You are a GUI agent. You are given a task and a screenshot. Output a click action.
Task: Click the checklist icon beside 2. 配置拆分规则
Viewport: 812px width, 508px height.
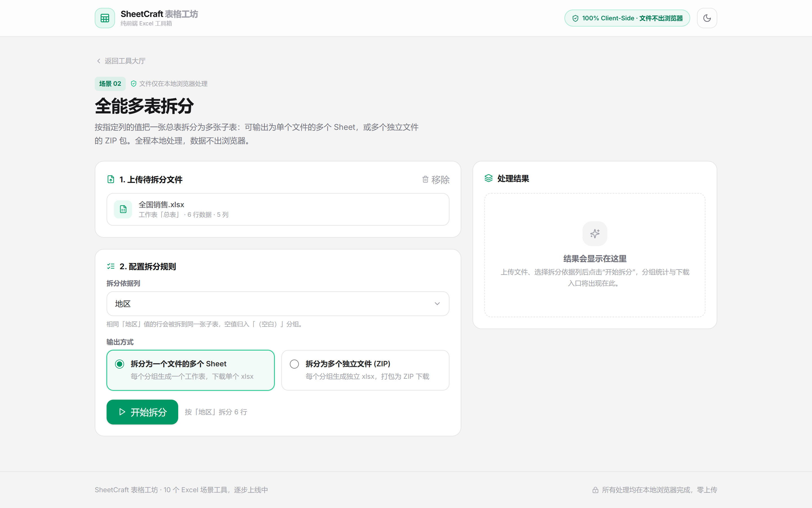(x=111, y=266)
